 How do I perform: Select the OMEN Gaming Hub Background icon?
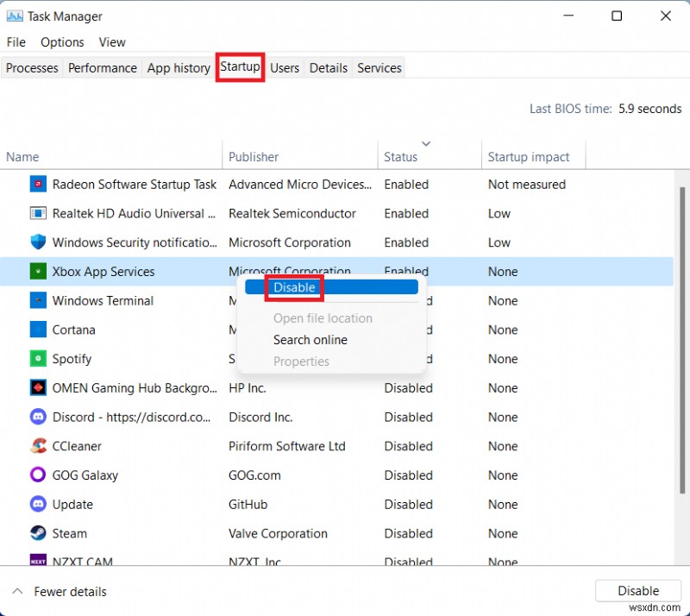38,388
